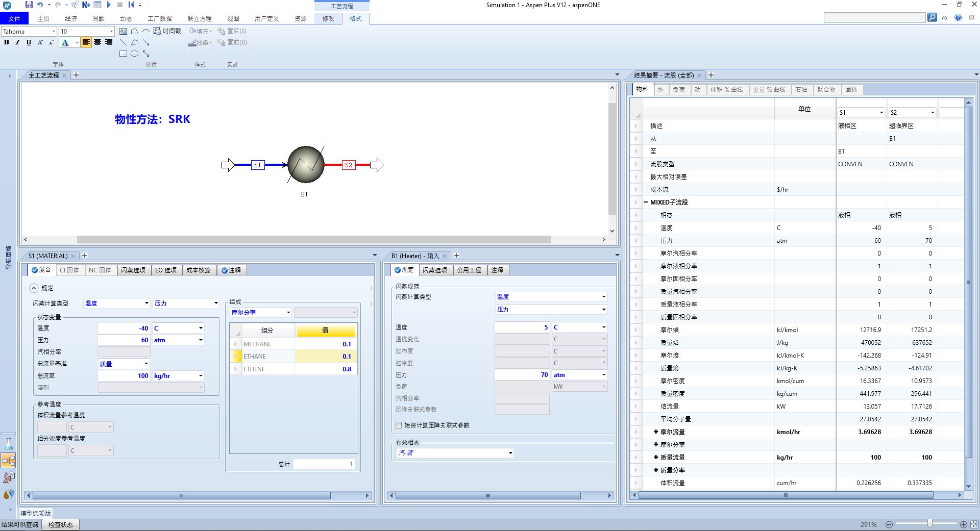Center-align the text
This screenshot has height=531, width=980.
click(97, 42)
